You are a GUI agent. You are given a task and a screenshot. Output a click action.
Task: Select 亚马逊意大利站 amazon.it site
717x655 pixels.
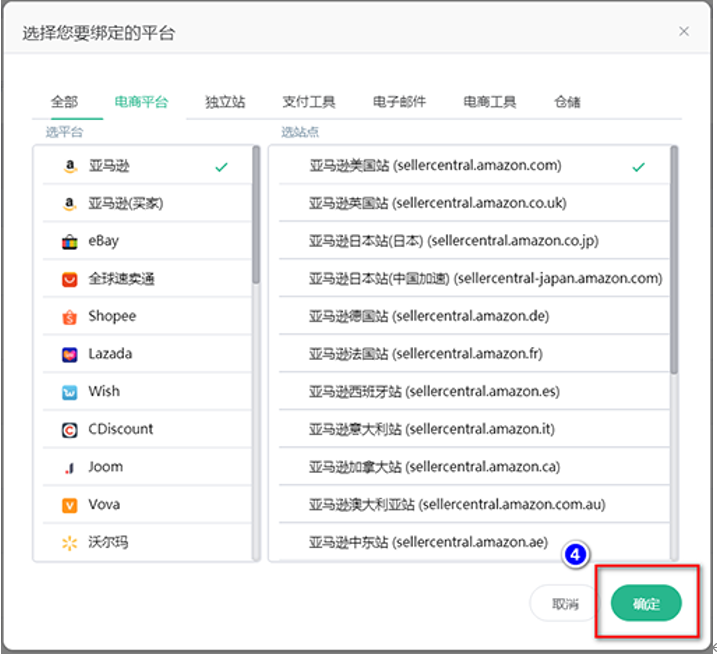[x=474, y=430]
